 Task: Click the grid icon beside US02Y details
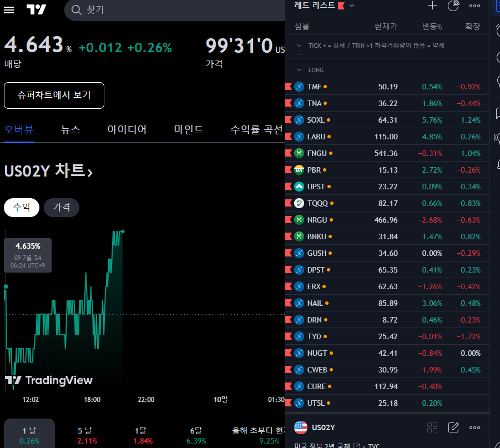[432, 427]
